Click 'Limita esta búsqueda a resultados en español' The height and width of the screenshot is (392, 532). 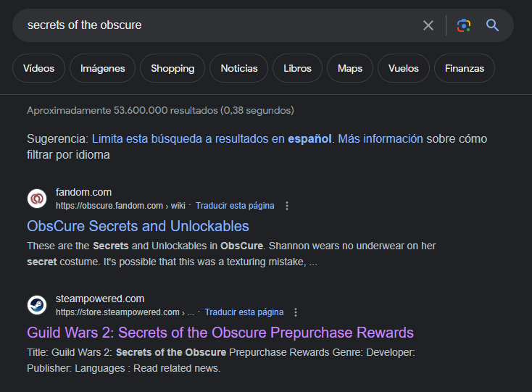pos(212,138)
